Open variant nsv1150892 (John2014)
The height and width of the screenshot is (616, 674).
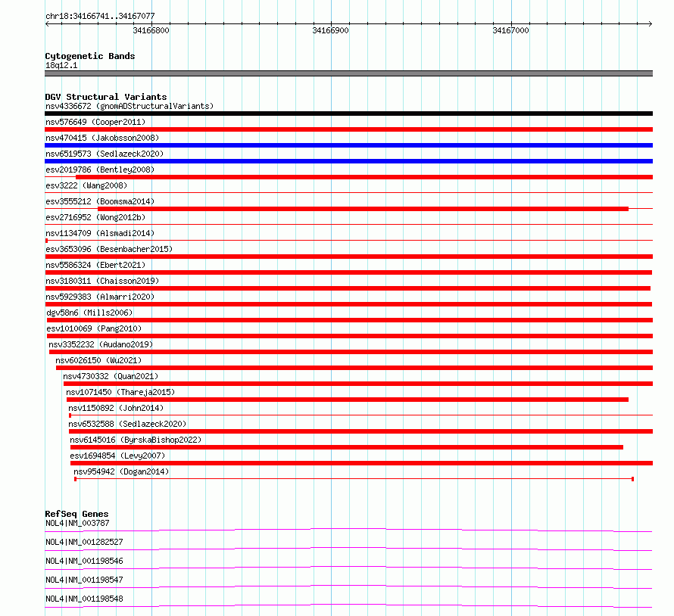(116, 408)
